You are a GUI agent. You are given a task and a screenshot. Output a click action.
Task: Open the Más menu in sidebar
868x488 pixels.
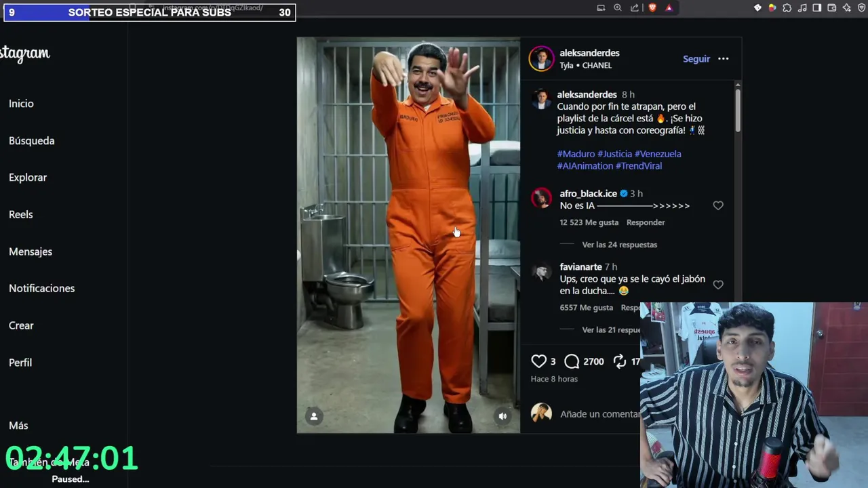click(18, 426)
